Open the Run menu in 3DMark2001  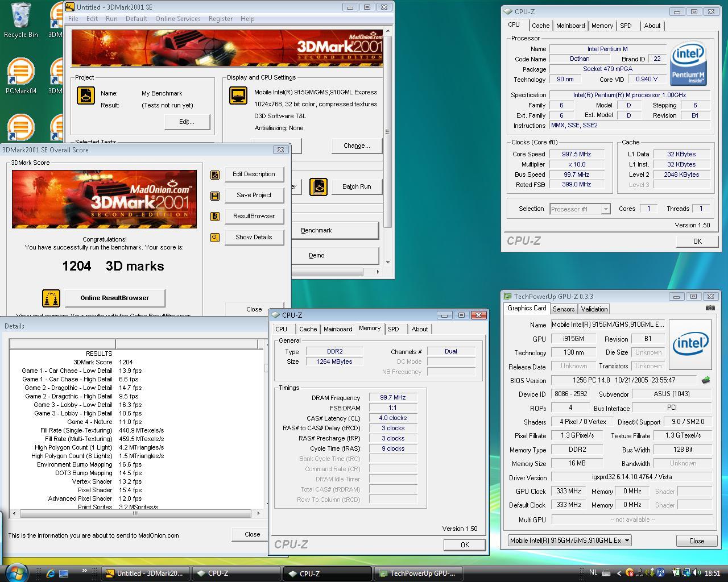[111, 19]
